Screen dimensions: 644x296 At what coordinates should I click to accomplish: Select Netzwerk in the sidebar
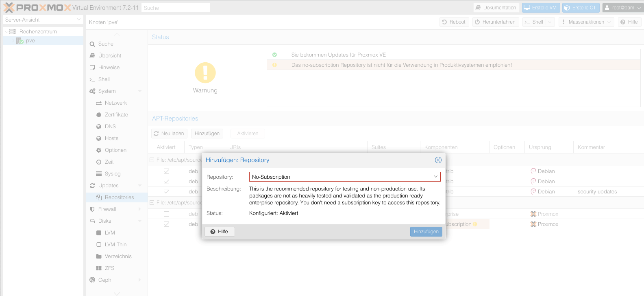[x=115, y=103]
